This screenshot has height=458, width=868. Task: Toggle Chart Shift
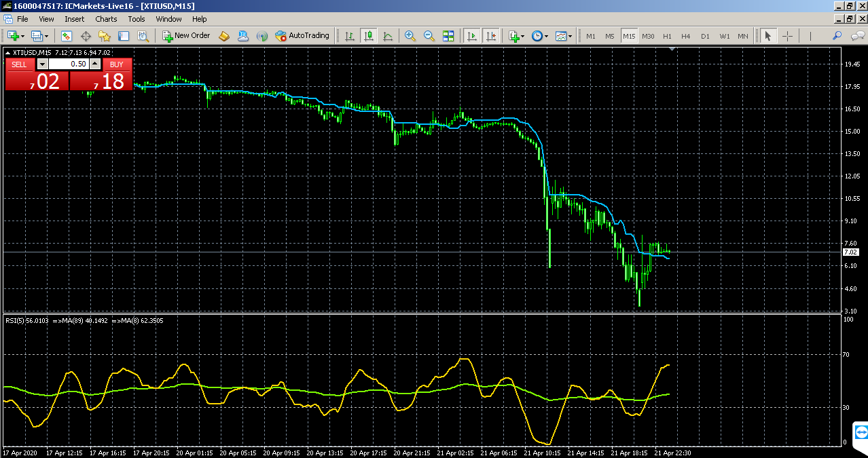coord(490,36)
